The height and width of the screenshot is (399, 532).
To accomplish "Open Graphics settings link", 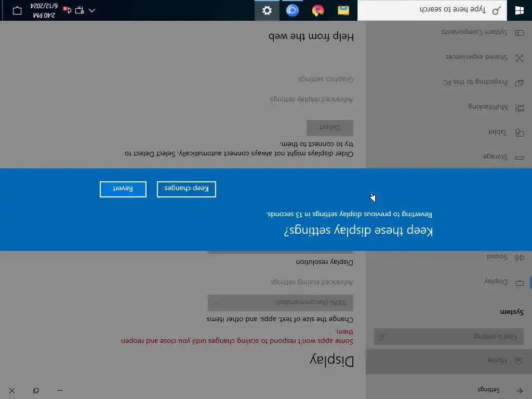I will point(326,79).
